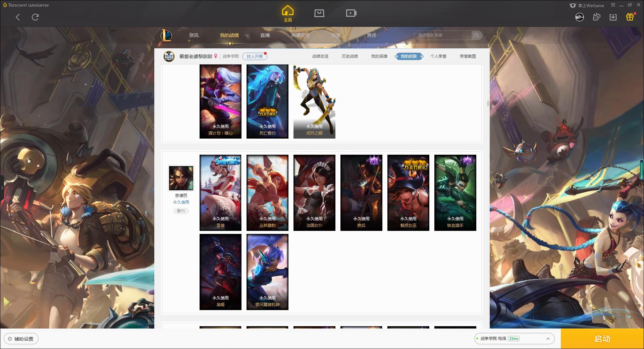This screenshot has height=349, width=644.
Task: Open the 艳后 skin card
Action: point(361,193)
